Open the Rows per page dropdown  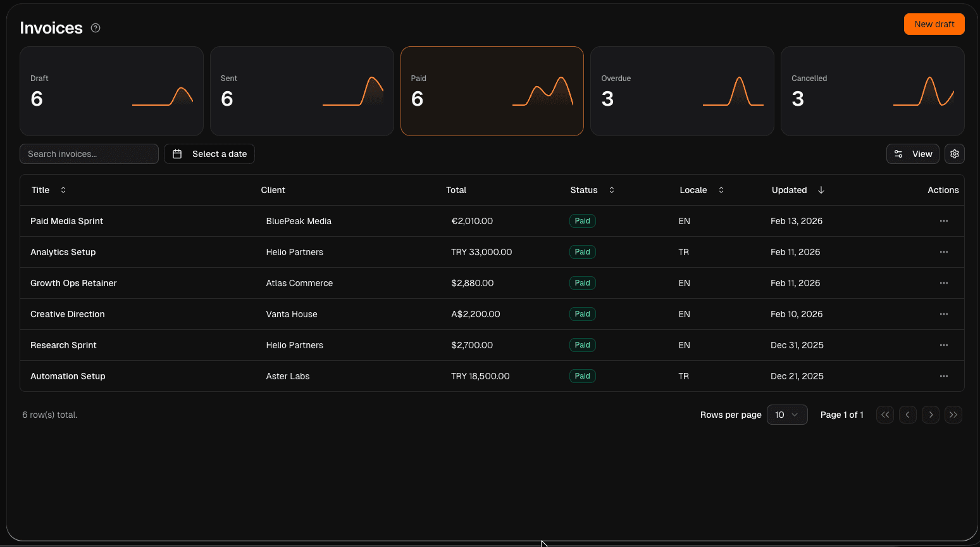(x=787, y=415)
